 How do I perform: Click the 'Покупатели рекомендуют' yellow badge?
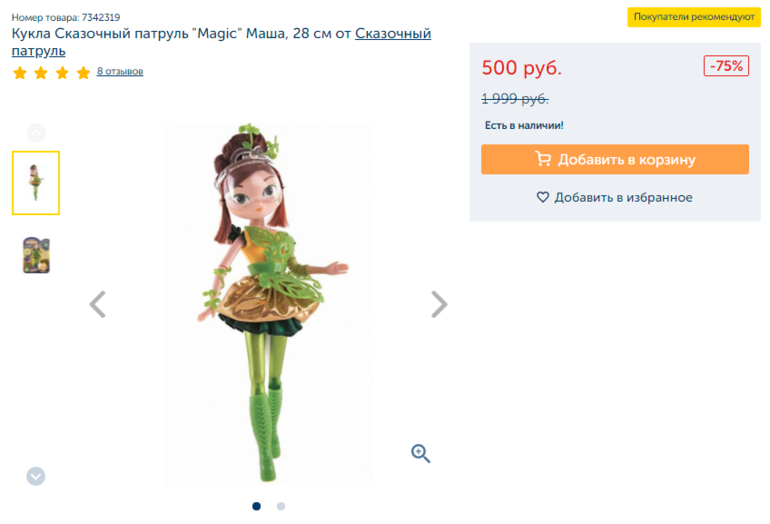[x=694, y=17]
